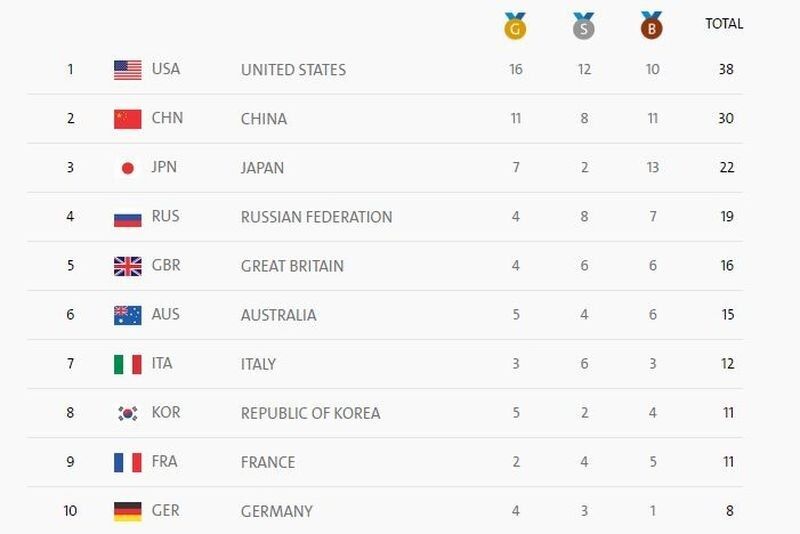Viewport: 800px width, 534px height.
Task: Open the UNITED STATES country link
Action: pos(293,70)
